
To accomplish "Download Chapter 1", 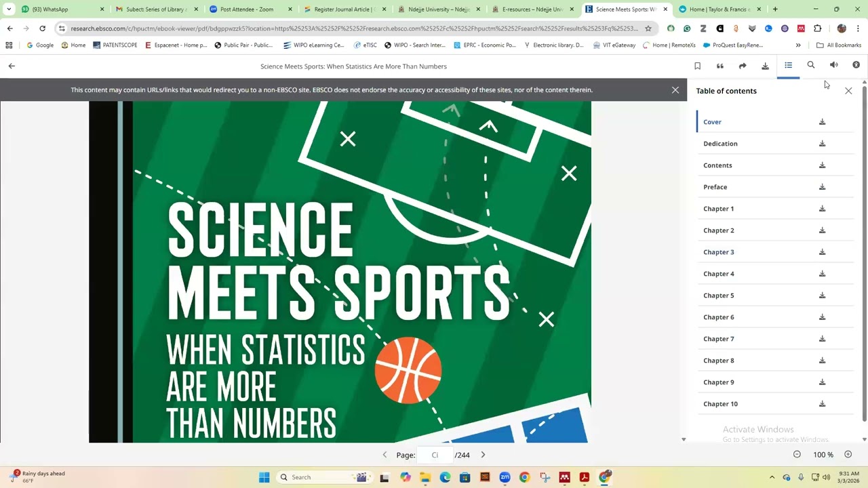I will tap(822, 209).
